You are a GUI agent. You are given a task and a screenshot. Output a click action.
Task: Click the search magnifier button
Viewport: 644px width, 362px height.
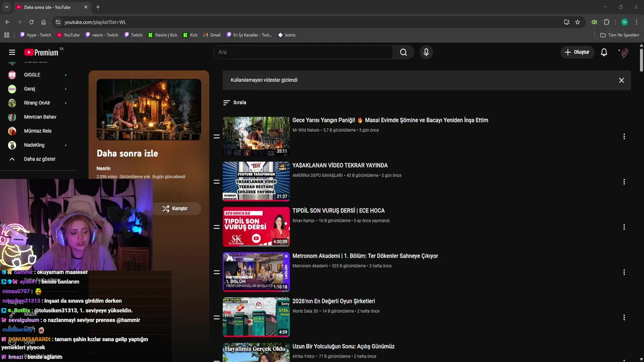point(404,52)
